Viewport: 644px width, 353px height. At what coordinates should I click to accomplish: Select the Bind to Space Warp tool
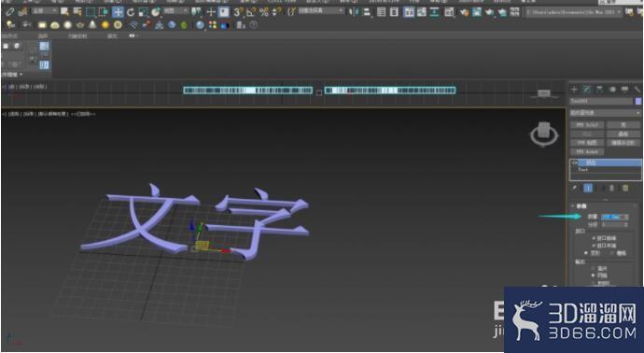pos(22,12)
